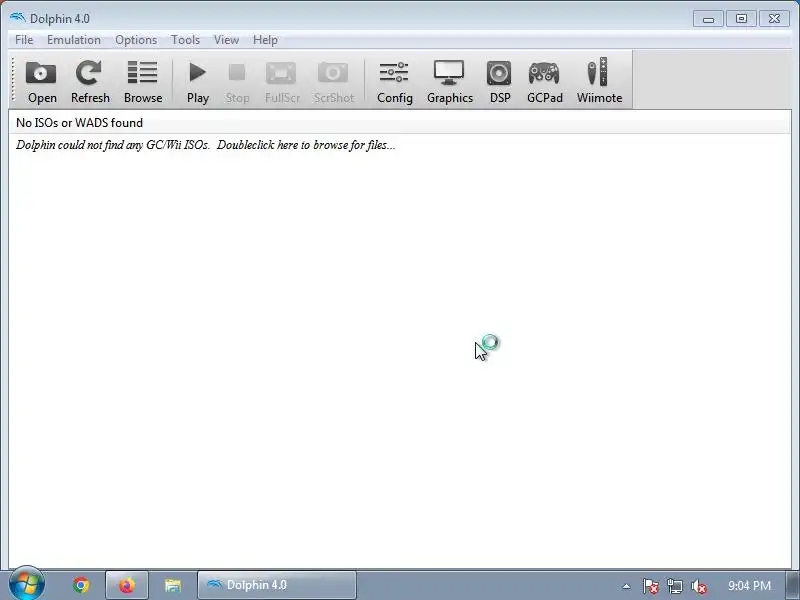This screenshot has width=800, height=600.
Task: Open an ISO via the Open toolbar icon
Action: (41, 81)
